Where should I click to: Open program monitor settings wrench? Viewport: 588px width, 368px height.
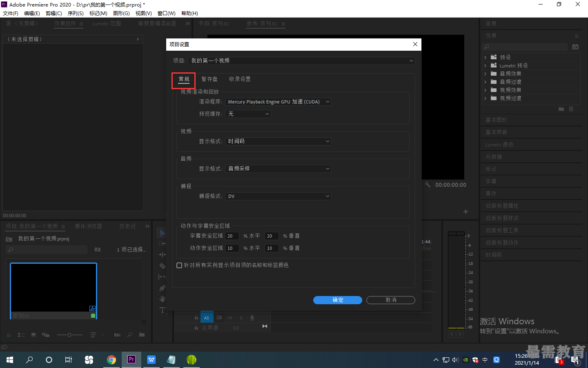pyautogui.click(x=428, y=184)
